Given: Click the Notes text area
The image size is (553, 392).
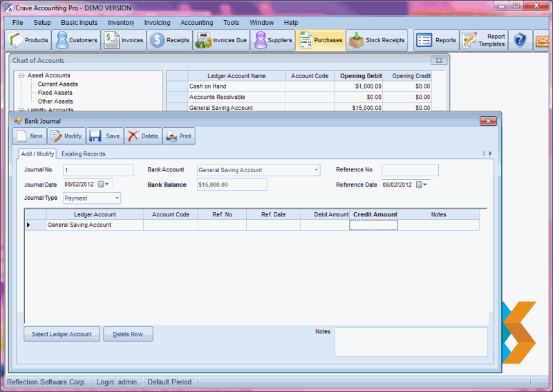Looking at the screenshot, I should pos(411,342).
